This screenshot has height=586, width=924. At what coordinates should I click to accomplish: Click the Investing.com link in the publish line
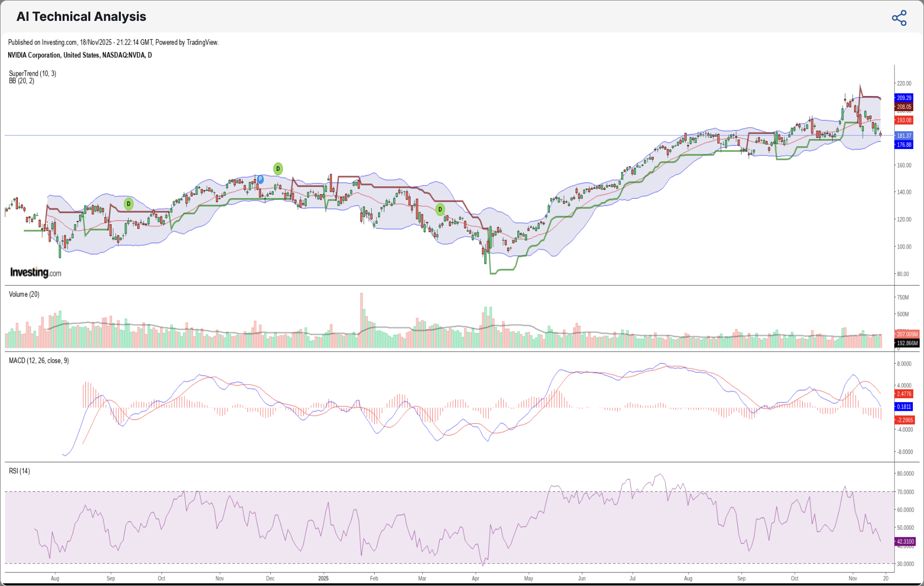pos(58,42)
